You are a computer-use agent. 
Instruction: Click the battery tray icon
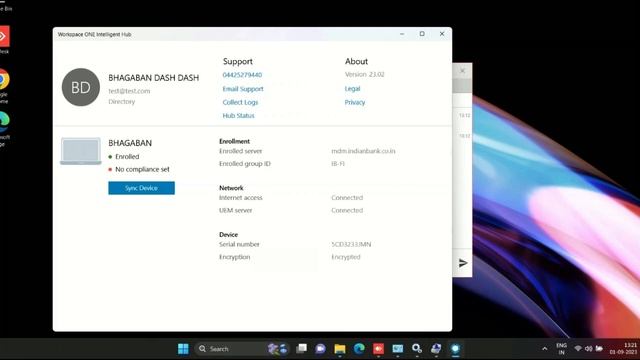[x=599, y=349]
